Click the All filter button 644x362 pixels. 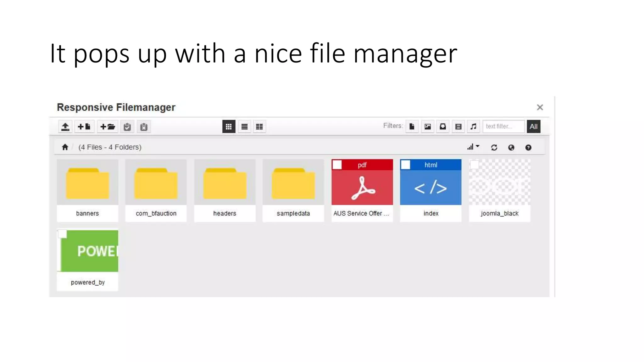tap(534, 127)
